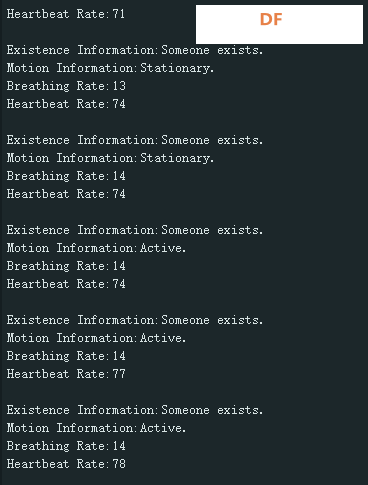The height and width of the screenshot is (485, 368).
Task: Click the first Existence Information: Someone exists line
Action: pyautogui.click(x=135, y=50)
